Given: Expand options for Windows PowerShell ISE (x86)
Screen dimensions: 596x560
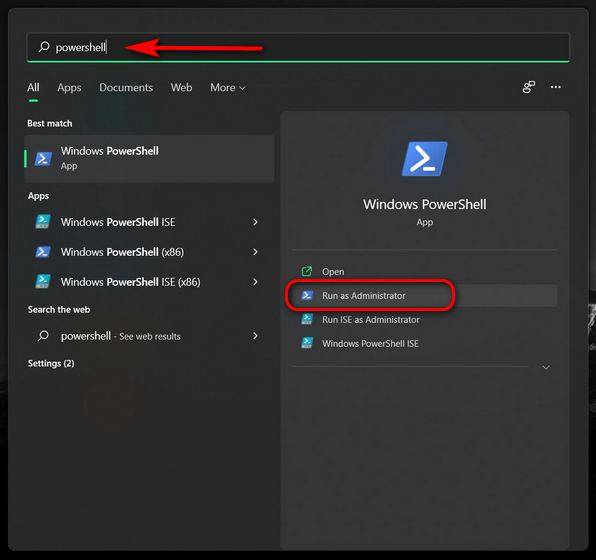Looking at the screenshot, I should point(255,282).
